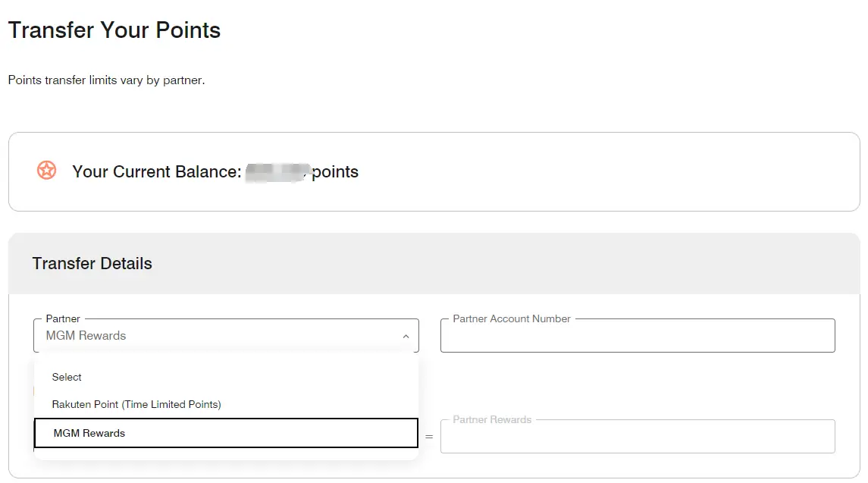Click the blurred points balance amount
Viewport: 868px width, 483px height.
(x=277, y=171)
